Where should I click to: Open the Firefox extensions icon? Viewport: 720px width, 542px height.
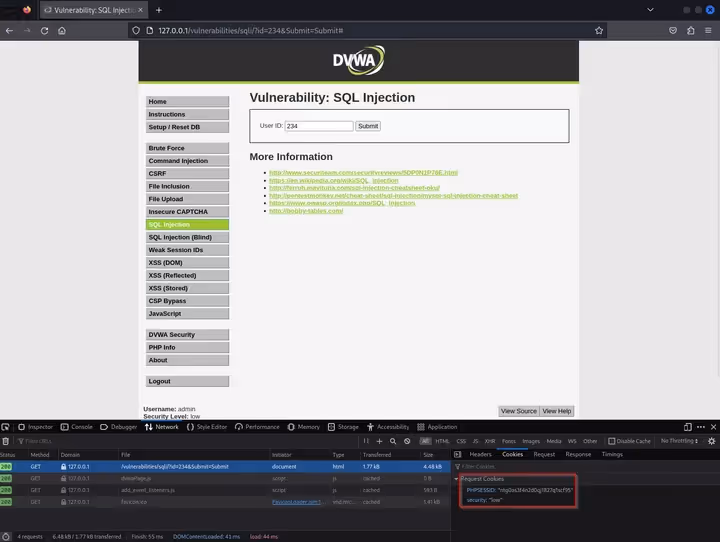(x=691, y=31)
